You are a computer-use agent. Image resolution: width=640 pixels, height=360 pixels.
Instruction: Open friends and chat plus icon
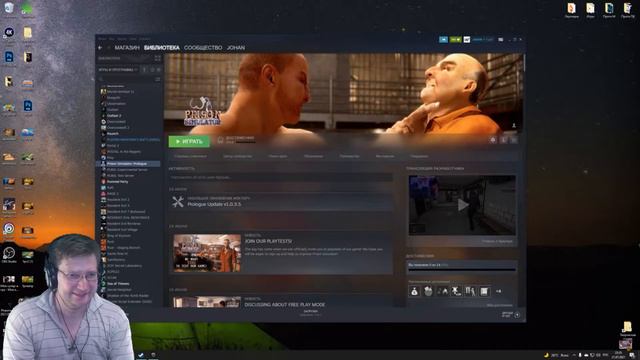click(x=517, y=315)
